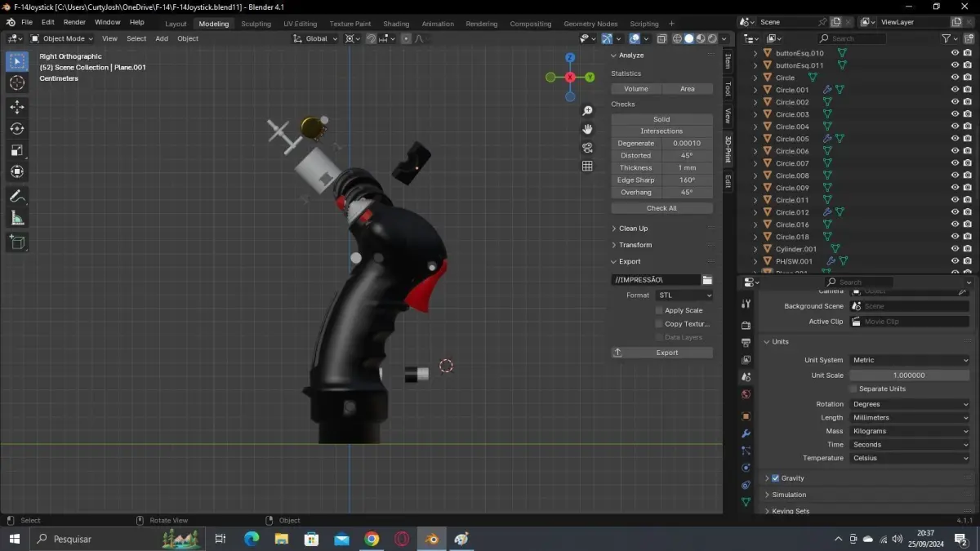
Task: Choose the Rotate tool
Action: tap(17, 128)
